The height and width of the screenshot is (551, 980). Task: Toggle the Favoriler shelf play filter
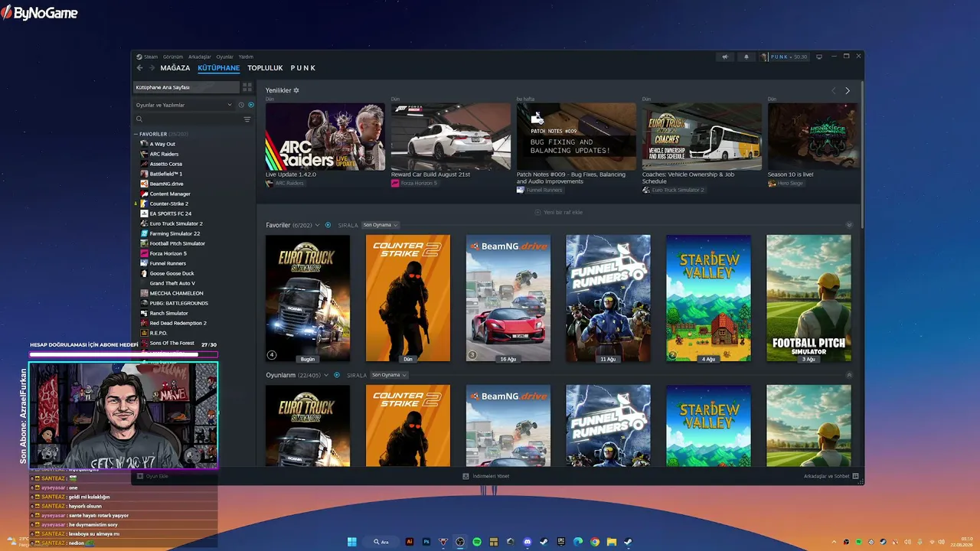click(328, 225)
